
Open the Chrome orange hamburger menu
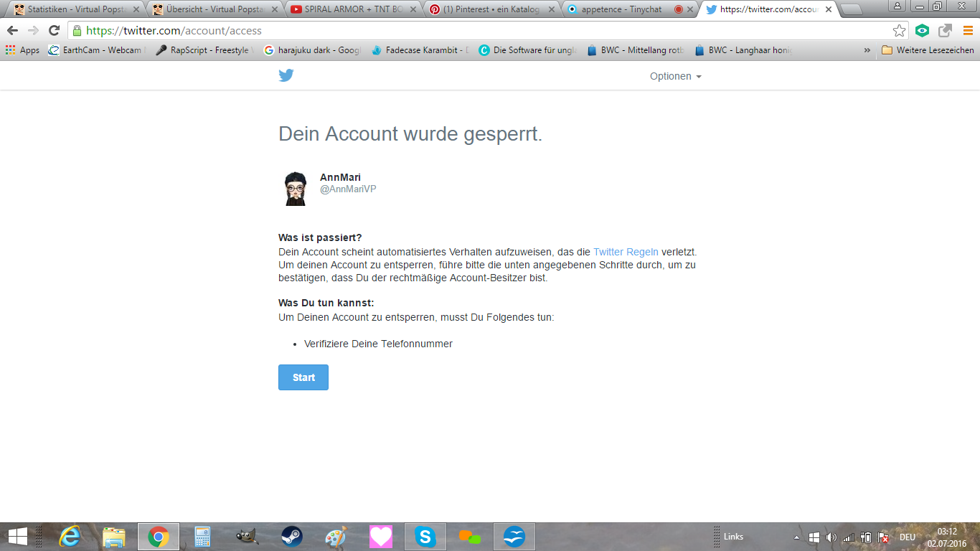coord(968,31)
